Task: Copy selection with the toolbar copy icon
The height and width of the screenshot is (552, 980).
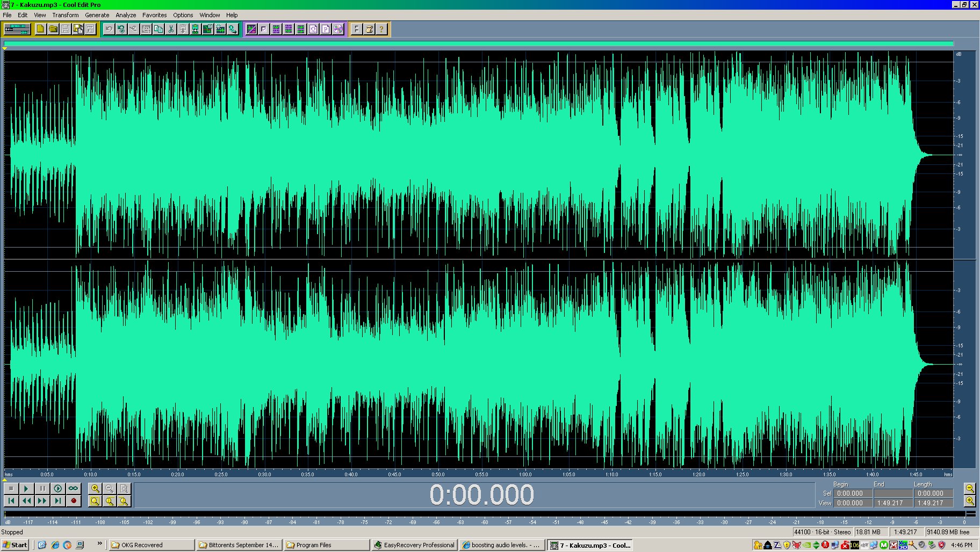Action: [x=158, y=29]
